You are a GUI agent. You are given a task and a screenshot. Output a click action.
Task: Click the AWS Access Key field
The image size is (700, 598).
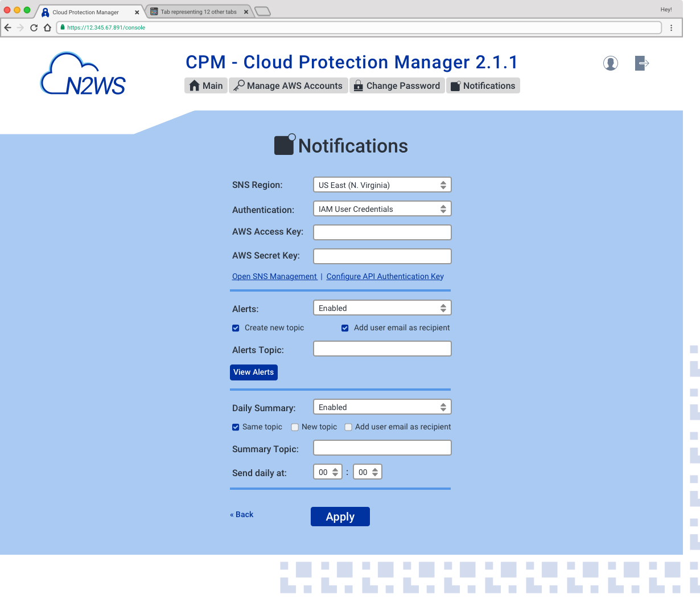tap(382, 232)
